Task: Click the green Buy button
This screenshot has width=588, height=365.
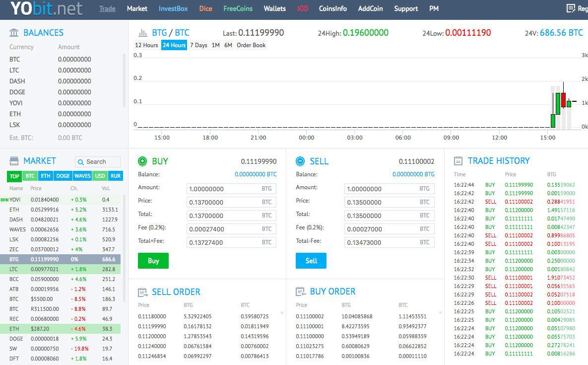Action: point(153,261)
